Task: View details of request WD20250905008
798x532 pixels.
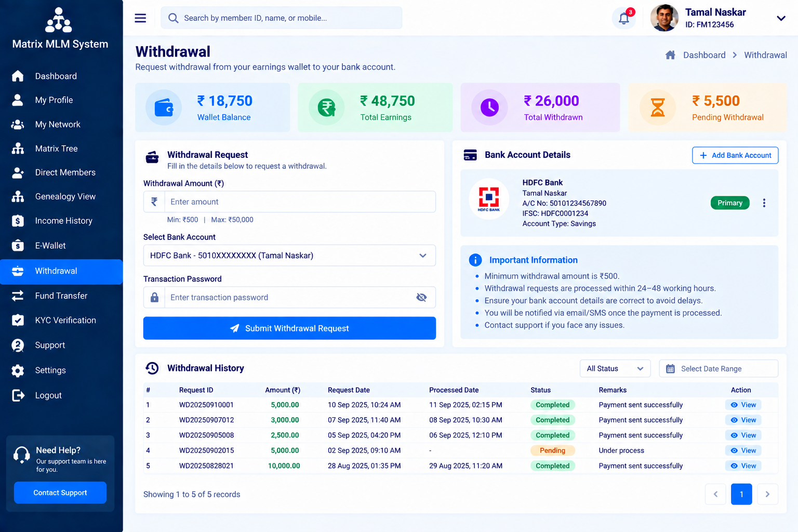Action: [743, 435]
